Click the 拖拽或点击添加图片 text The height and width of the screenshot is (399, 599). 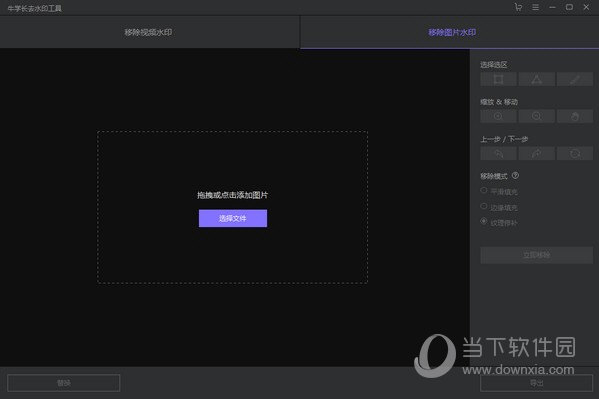232,195
